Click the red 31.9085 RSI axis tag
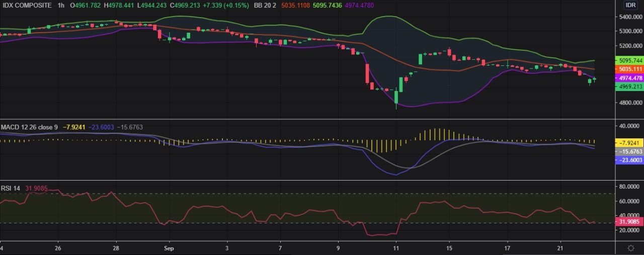 (x=629, y=221)
